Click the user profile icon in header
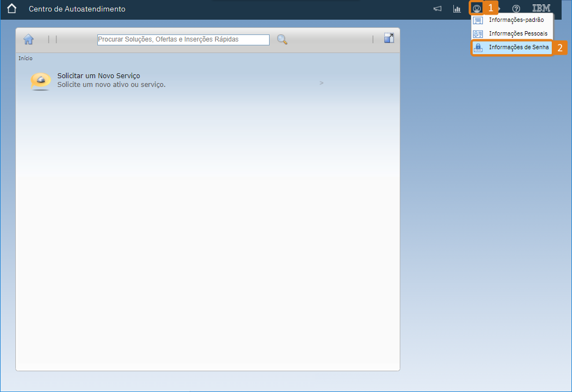572x392 pixels. pos(477,9)
